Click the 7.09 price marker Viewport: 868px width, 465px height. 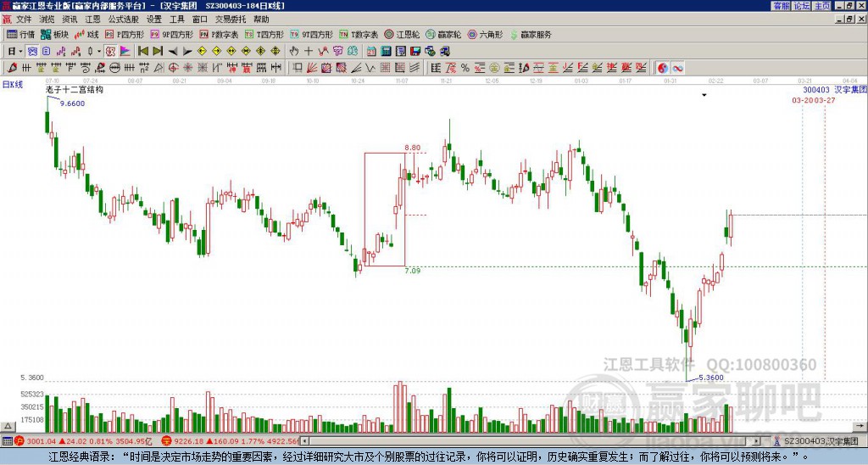[413, 271]
